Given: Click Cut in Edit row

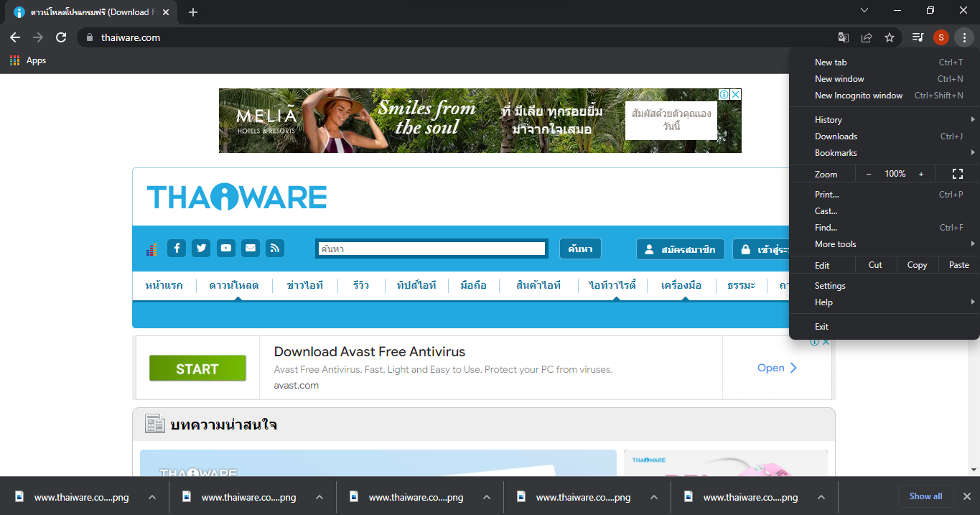Looking at the screenshot, I should pyautogui.click(x=875, y=265).
